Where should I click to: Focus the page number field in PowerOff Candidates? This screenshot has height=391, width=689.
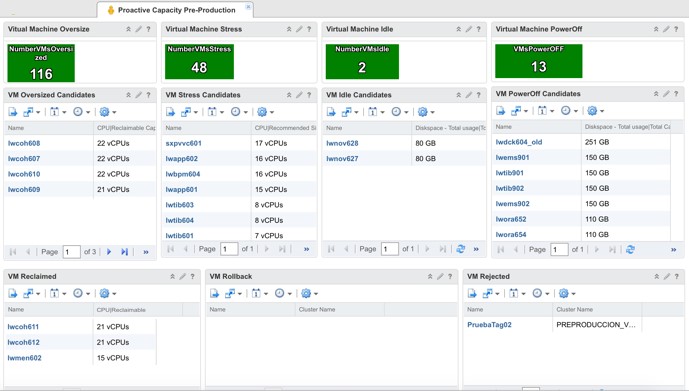click(559, 250)
